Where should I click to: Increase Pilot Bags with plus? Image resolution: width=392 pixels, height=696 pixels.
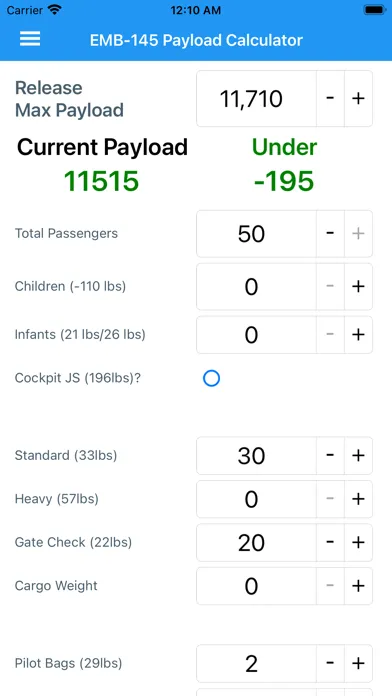(358, 664)
